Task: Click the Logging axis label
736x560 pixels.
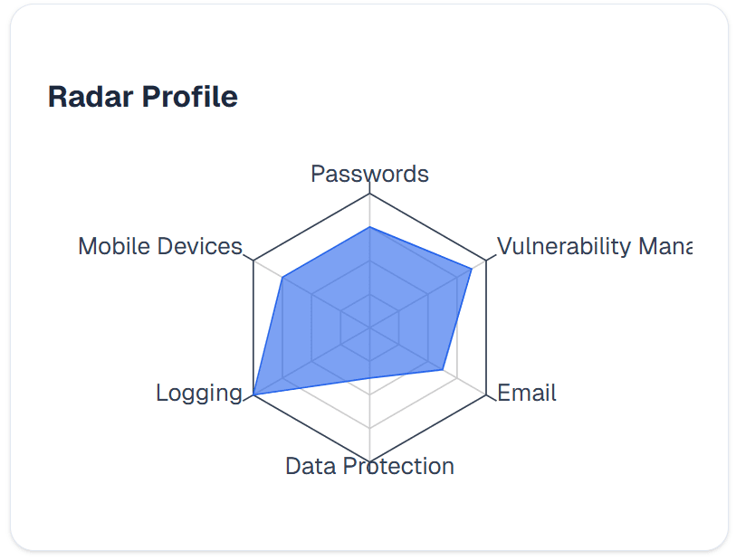Action: pos(199,393)
